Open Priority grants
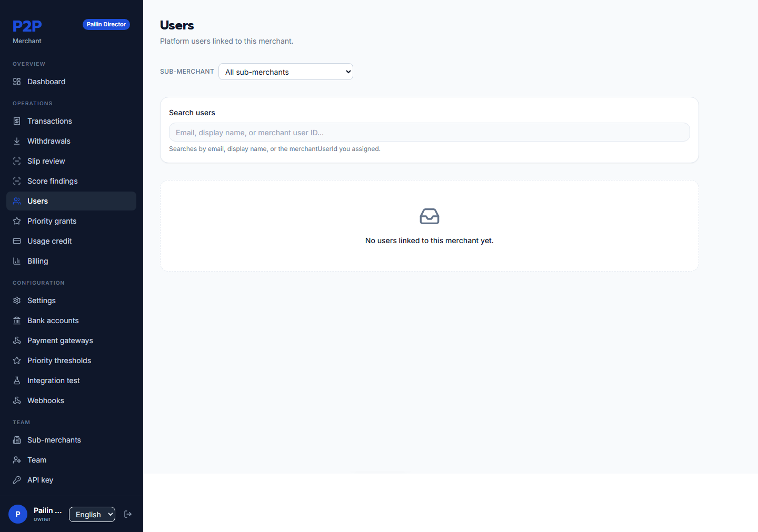The image size is (758, 532). (71, 221)
